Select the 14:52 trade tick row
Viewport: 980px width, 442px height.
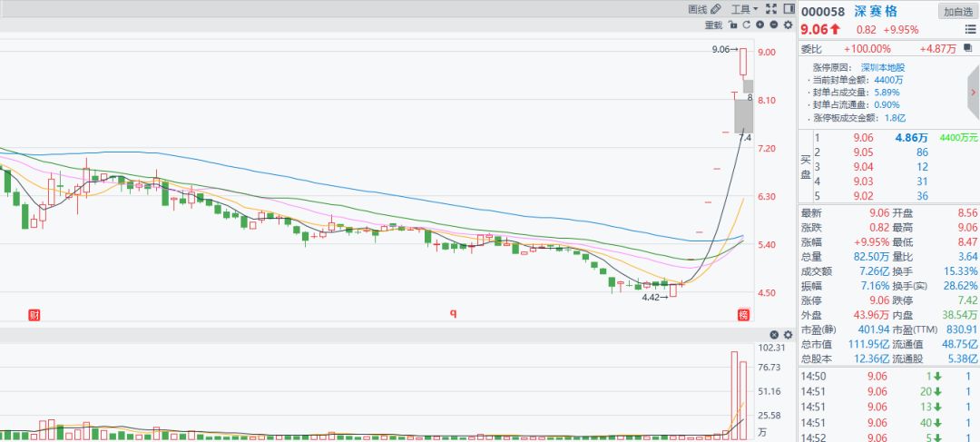click(890, 437)
